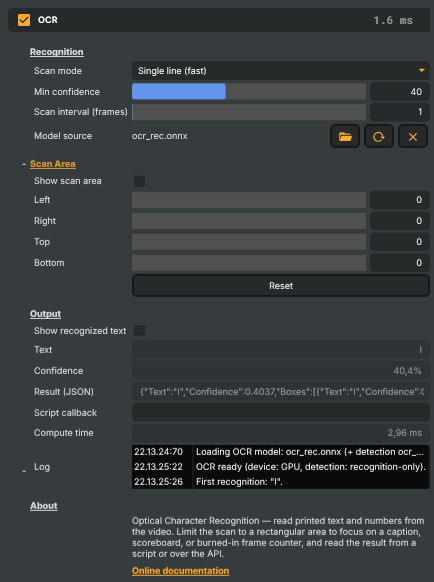The width and height of the screenshot is (434, 582).
Task: Click the 22.13.25:22 log timestamp
Action: click(159, 467)
